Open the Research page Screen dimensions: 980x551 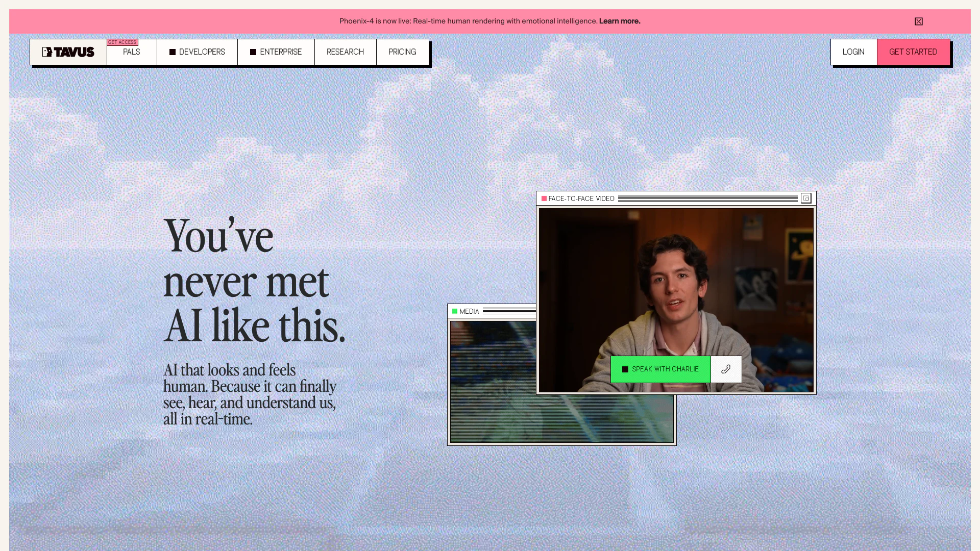pyautogui.click(x=345, y=52)
